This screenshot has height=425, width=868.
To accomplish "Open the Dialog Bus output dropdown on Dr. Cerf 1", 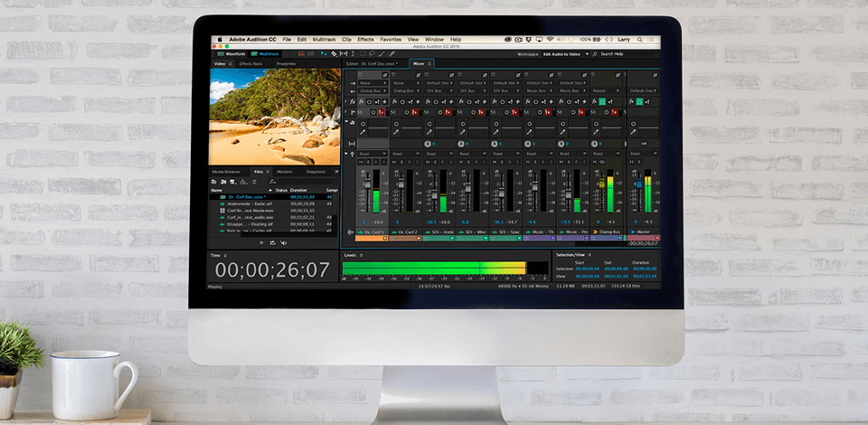I will click(373, 90).
